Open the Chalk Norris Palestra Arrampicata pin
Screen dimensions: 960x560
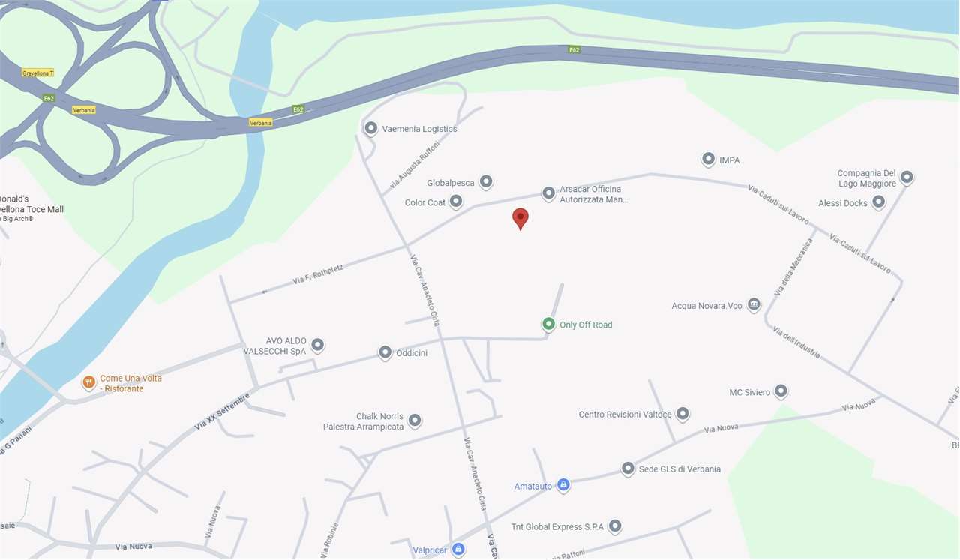tap(414, 421)
